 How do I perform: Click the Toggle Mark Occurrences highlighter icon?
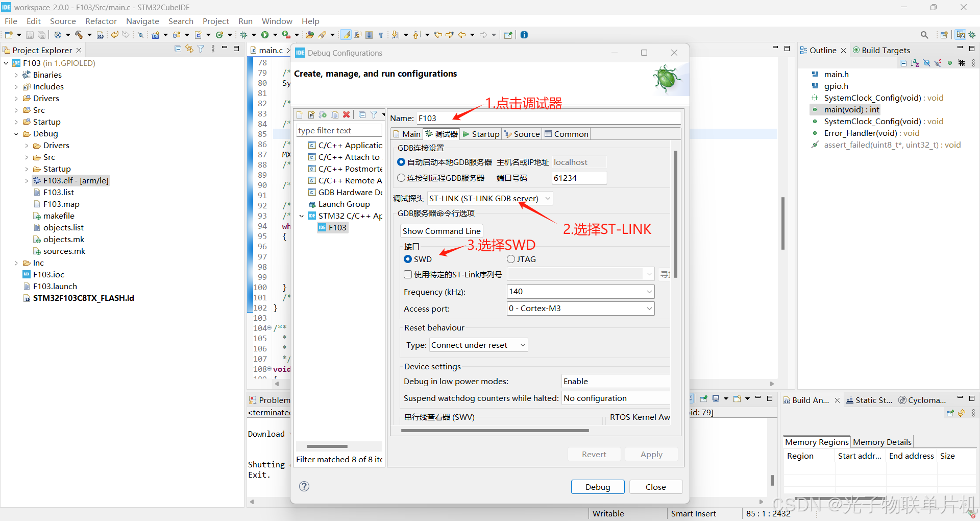[346, 35]
